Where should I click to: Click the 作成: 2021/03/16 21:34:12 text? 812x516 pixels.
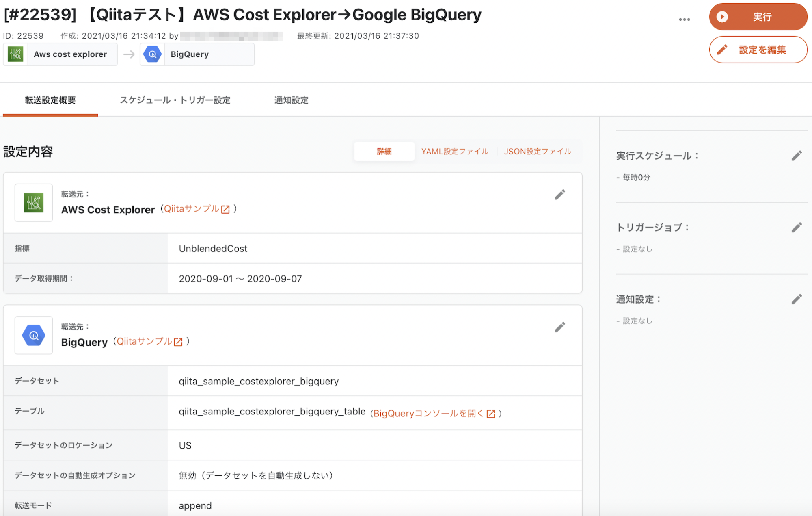click(113, 36)
